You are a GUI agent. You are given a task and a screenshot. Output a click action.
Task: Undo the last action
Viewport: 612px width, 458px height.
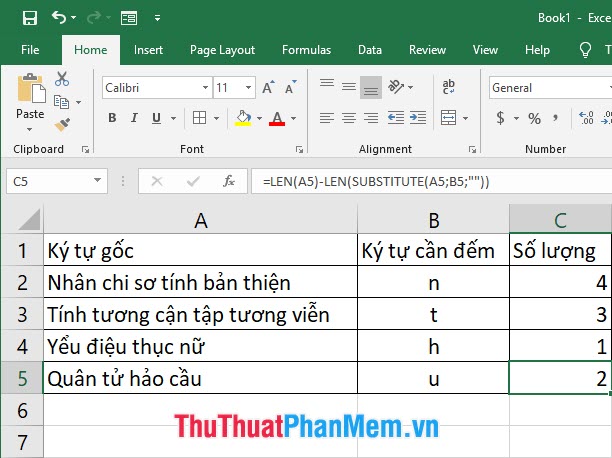pos(59,18)
